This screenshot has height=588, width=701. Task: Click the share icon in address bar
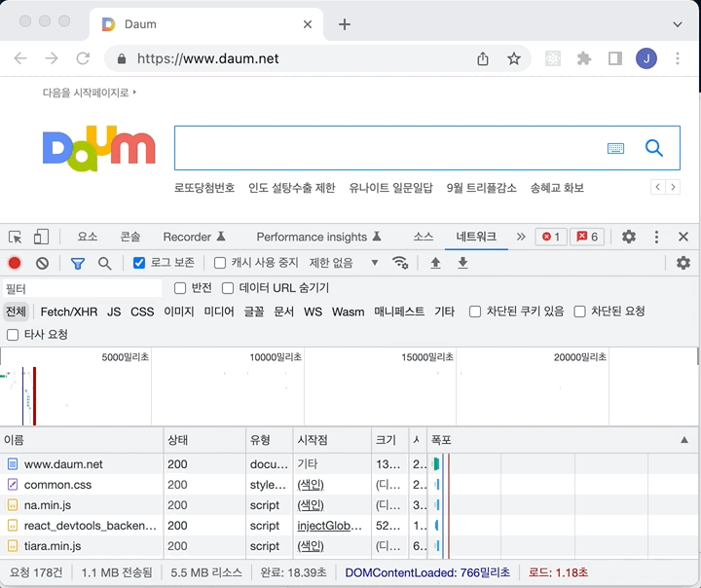(482, 58)
